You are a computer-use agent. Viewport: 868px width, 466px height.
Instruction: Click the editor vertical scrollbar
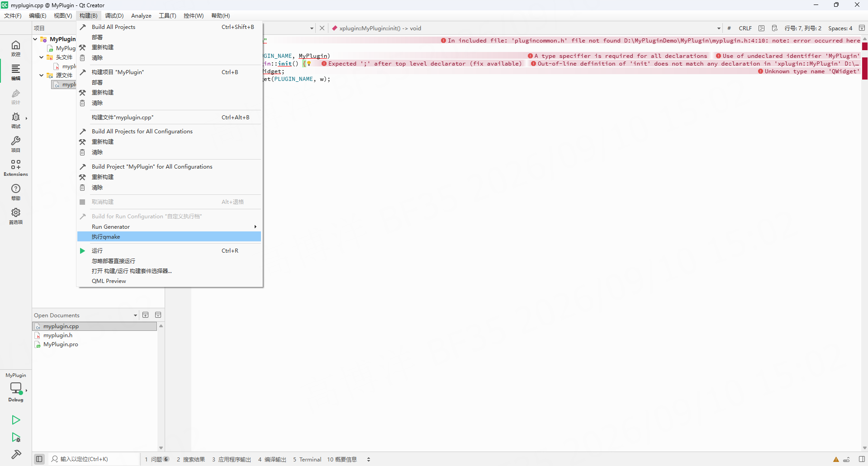click(x=865, y=244)
